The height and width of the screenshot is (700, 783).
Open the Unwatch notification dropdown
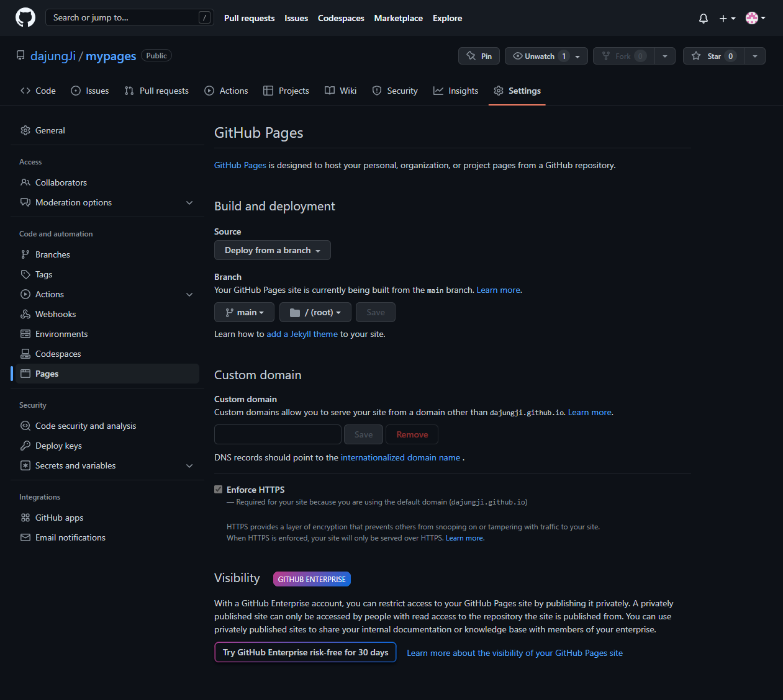point(546,56)
